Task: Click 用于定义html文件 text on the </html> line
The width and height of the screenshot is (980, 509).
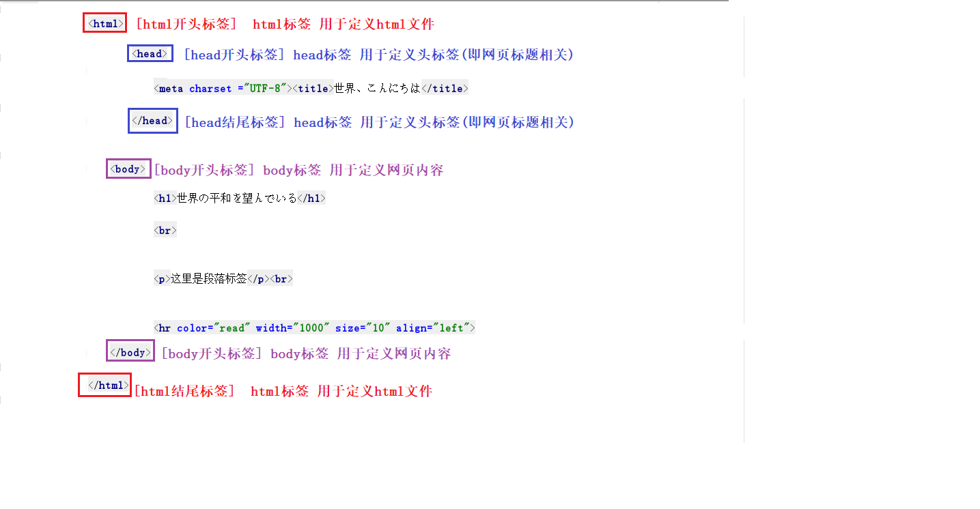Action: point(375,392)
